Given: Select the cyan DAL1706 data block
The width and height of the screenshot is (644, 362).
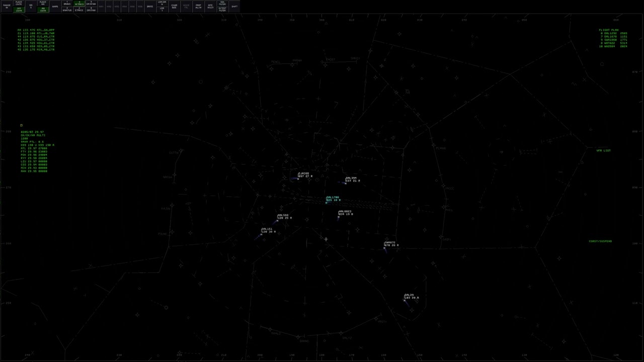Looking at the screenshot, I should pyautogui.click(x=333, y=199).
